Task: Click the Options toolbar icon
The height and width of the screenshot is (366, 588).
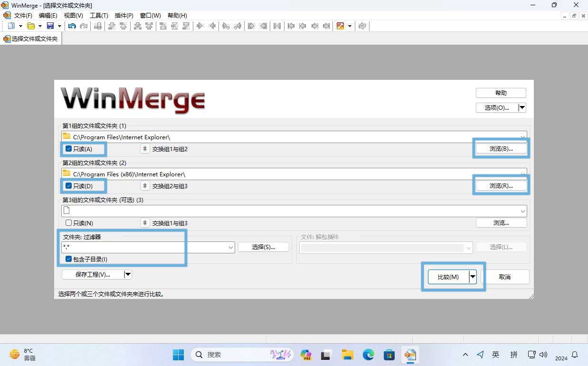Action: [340, 26]
